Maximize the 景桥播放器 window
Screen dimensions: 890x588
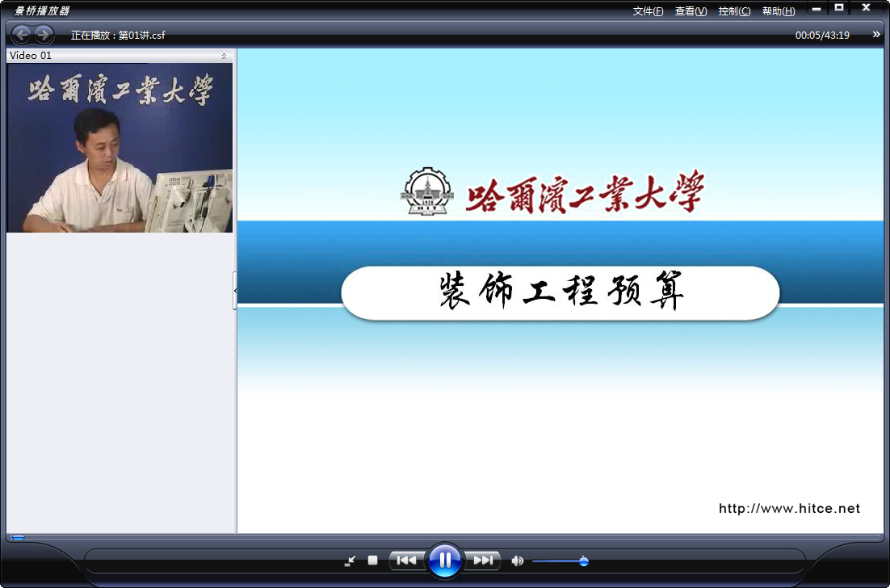coord(839,8)
